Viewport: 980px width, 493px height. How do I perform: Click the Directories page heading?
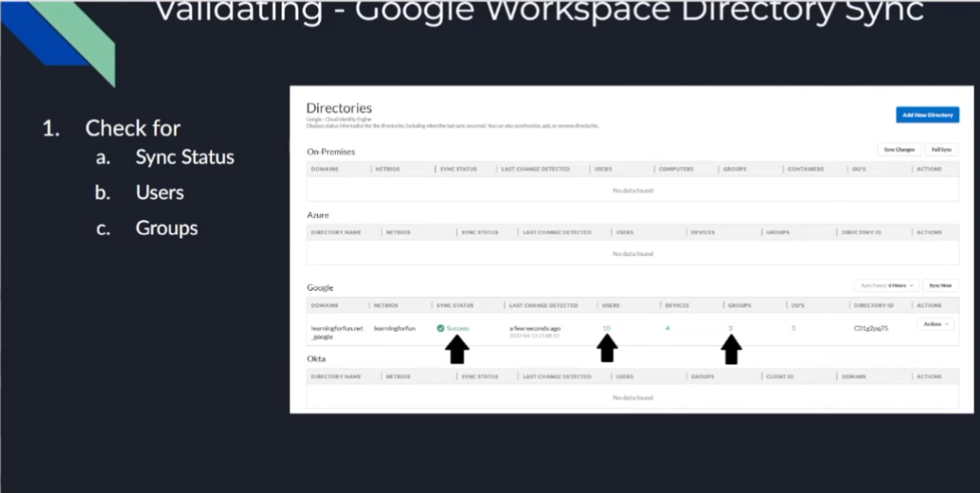click(339, 108)
